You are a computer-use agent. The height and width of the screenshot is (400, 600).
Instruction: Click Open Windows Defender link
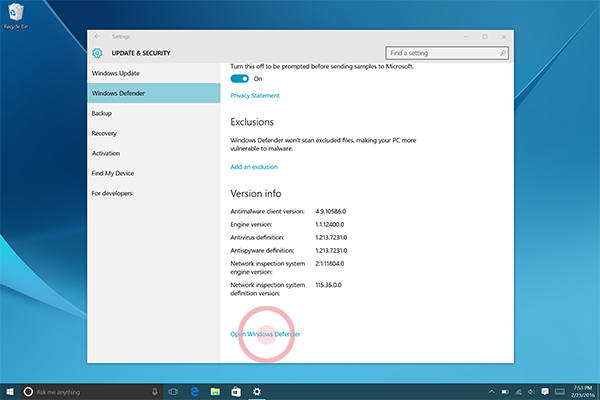tap(265, 334)
